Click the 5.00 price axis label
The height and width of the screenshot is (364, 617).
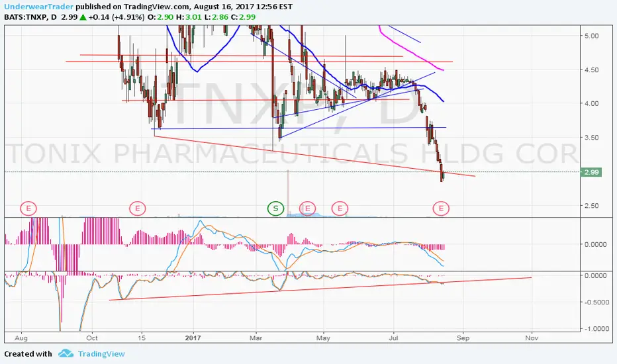pos(591,36)
